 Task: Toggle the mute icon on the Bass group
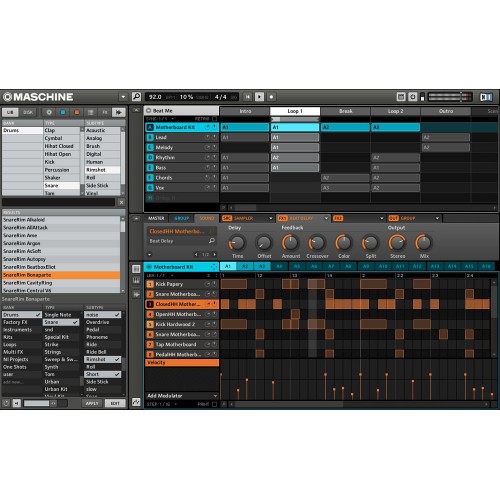coord(207,167)
